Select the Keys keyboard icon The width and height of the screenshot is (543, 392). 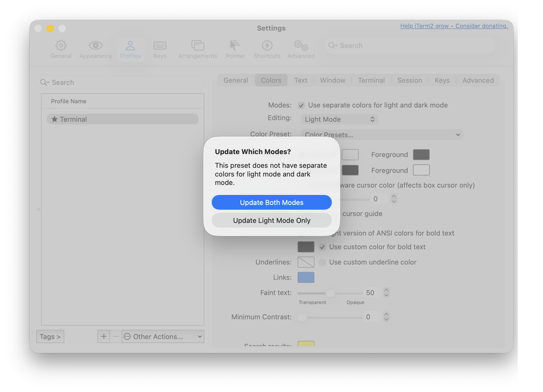160,46
